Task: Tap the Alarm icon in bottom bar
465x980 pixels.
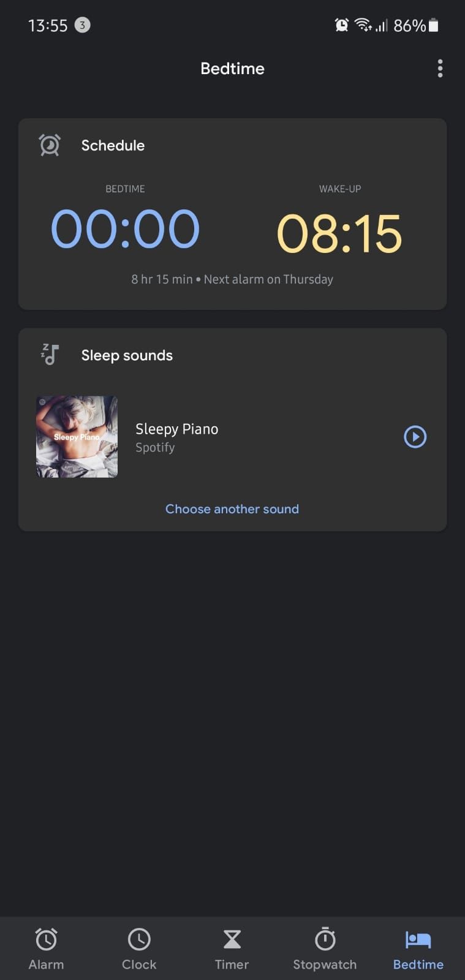Action: pos(46,939)
